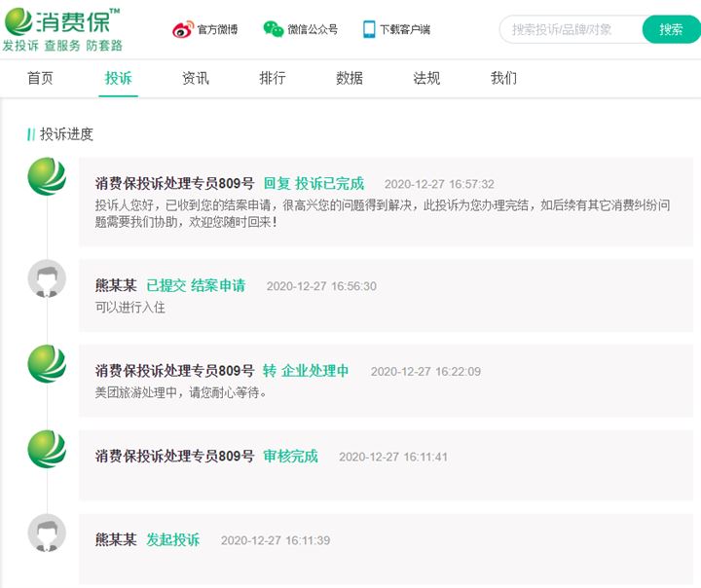Open the 排行 ranking tab
The width and height of the screenshot is (701, 588).
point(273,78)
